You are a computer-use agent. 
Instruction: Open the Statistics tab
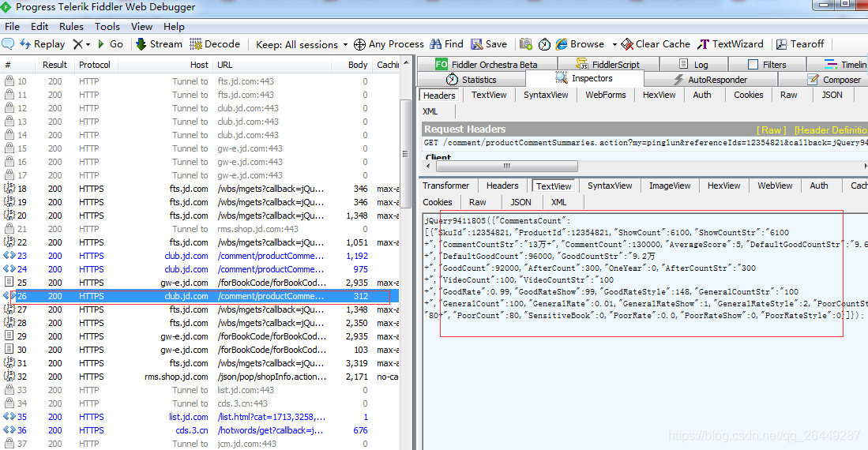coord(471,80)
